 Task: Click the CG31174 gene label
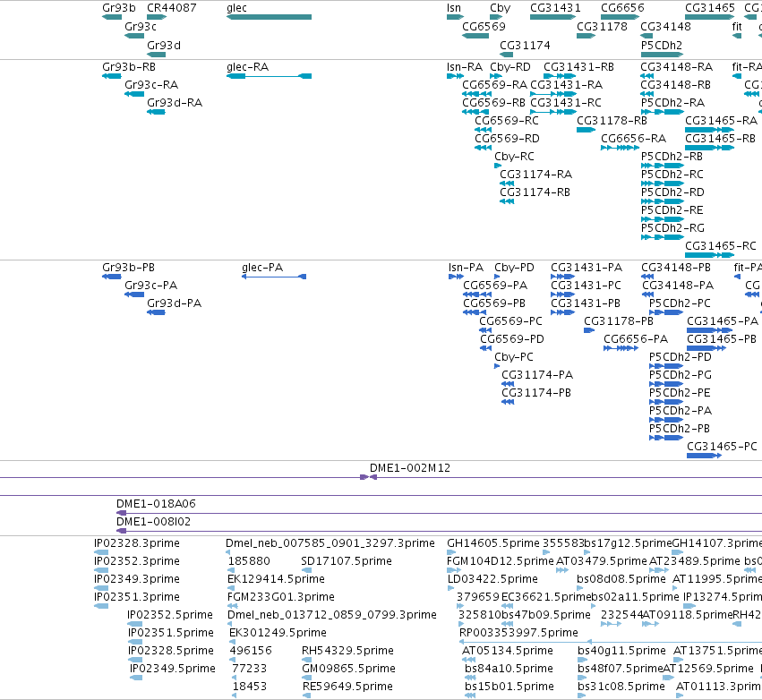(x=525, y=45)
